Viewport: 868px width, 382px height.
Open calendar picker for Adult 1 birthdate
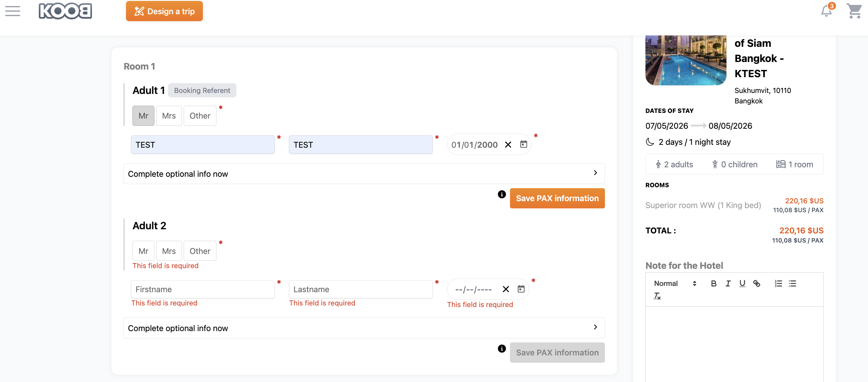tap(523, 145)
